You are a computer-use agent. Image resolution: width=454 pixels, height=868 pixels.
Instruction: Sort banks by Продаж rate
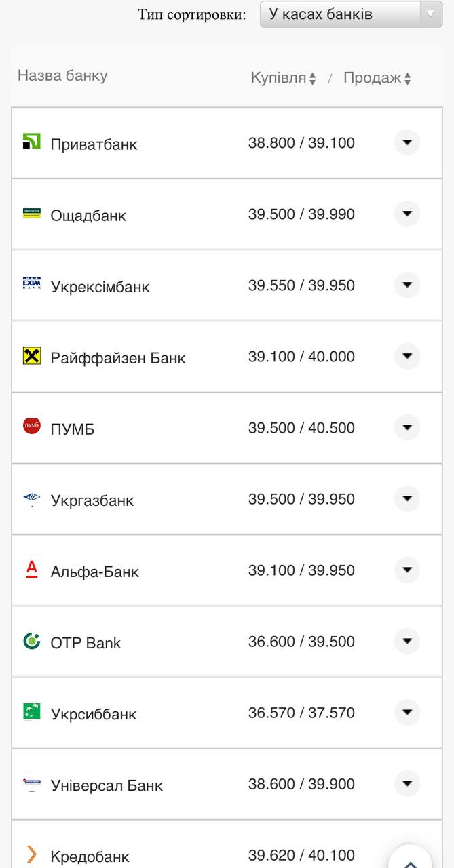377,78
